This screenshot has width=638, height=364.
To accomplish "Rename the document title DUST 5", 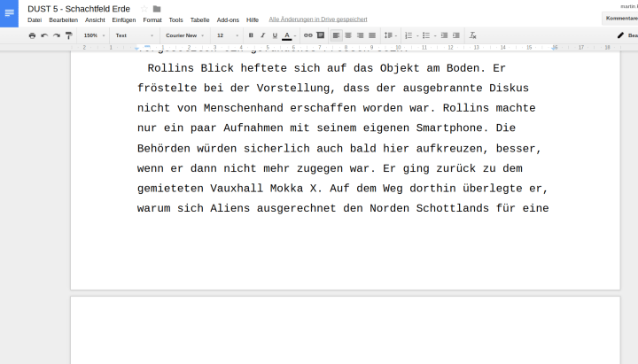I will 79,9.
